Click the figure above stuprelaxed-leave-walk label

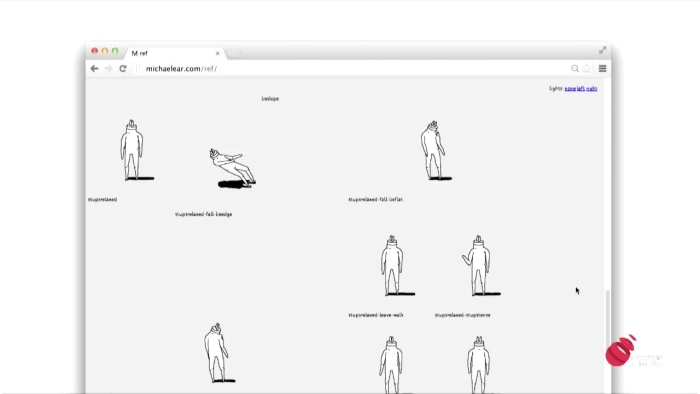[396, 266]
